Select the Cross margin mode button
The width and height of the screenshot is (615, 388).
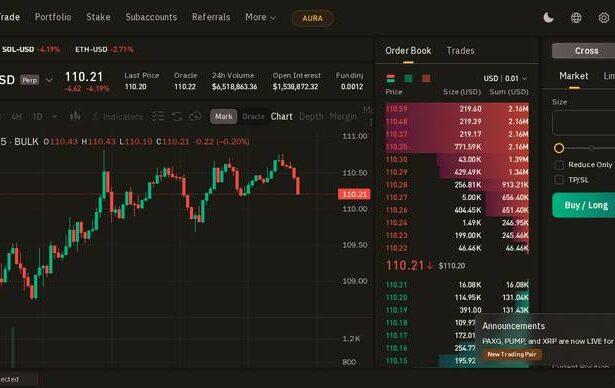click(x=584, y=51)
